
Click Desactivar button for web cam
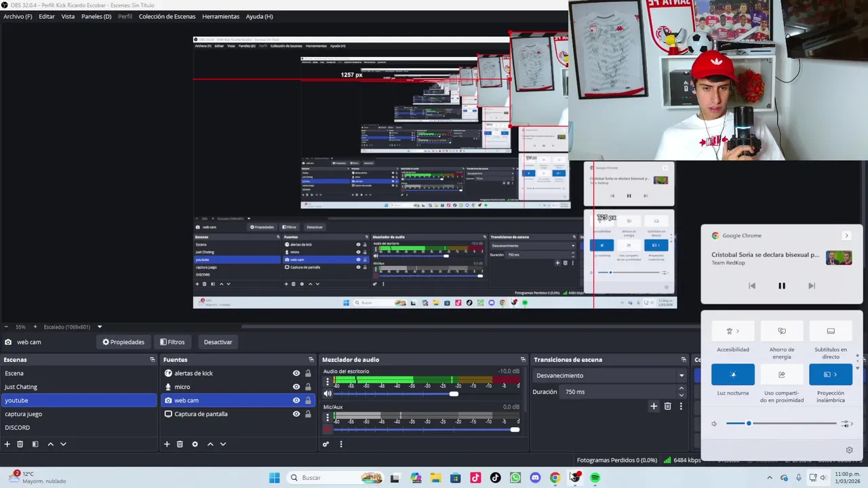[x=218, y=342]
